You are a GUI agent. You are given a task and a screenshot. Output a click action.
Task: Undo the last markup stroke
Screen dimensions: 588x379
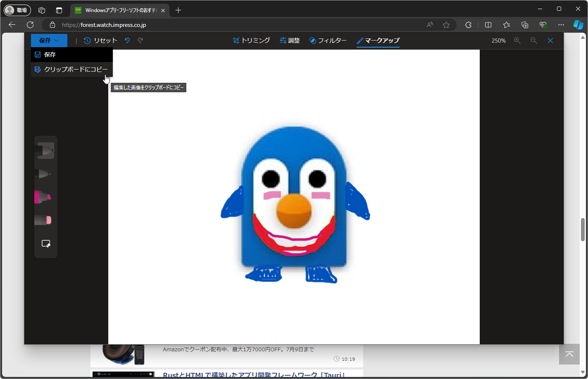click(127, 40)
